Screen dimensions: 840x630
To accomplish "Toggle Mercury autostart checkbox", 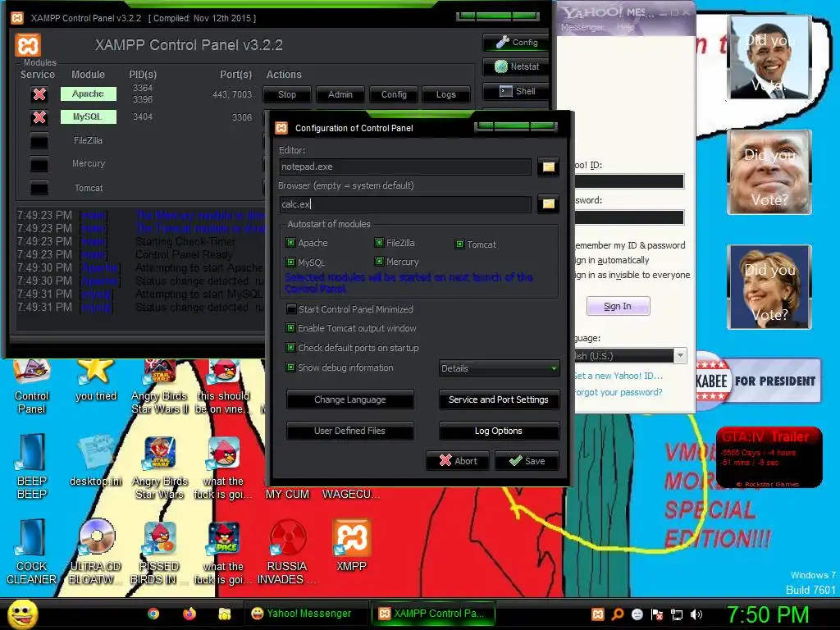I will pyautogui.click(x=379, y=262).
